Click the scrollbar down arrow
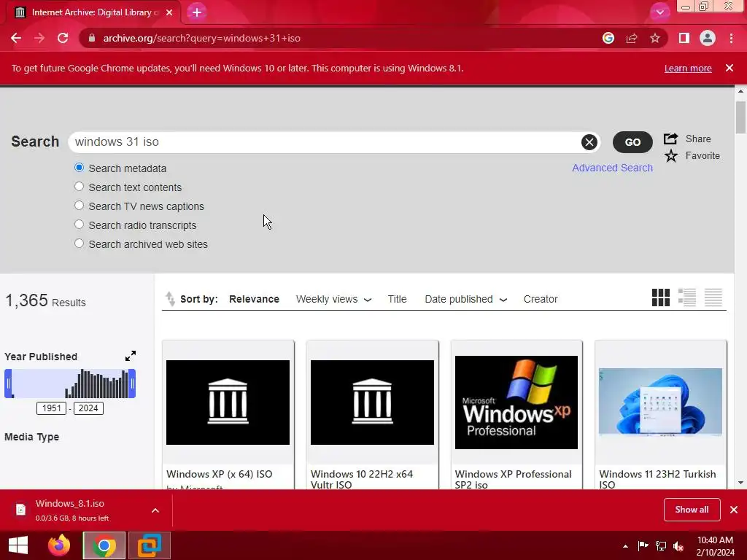The image size is (747, 560). tap(740, 483)
